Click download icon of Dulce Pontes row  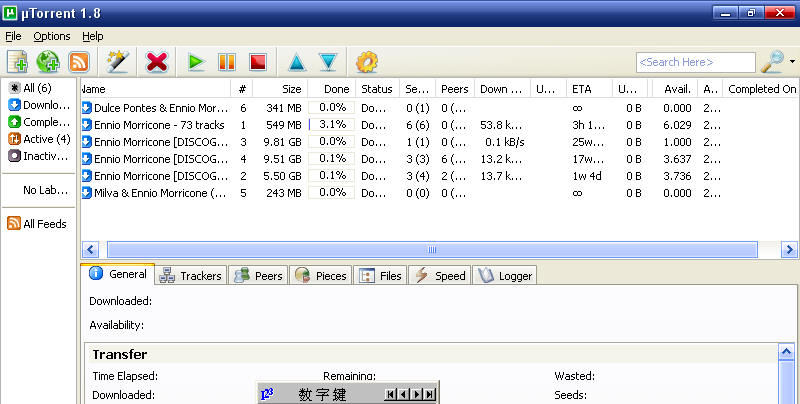tap(87, 108)
